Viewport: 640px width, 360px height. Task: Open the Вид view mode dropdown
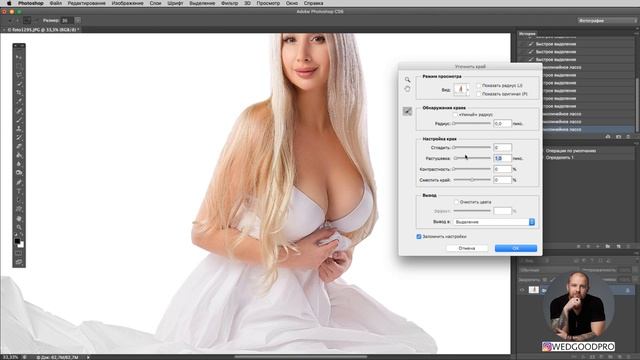click(x=462, y=89)
